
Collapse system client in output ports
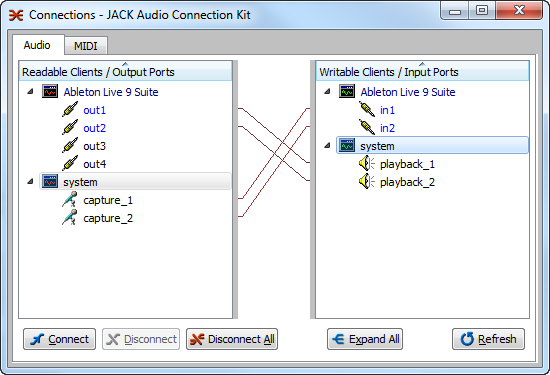point(31,181)
